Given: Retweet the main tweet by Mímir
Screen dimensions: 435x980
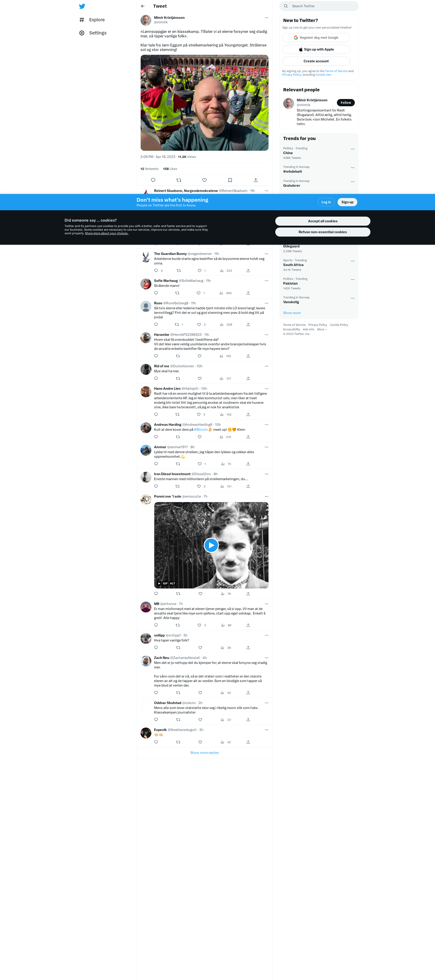Looking at the screenshot, I should pos(179,180).
